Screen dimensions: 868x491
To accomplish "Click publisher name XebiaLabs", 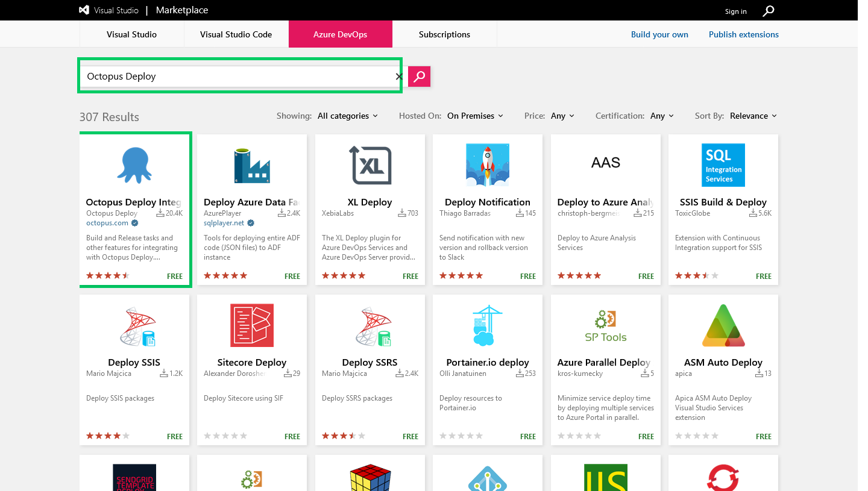I will (x=338, y=213).
